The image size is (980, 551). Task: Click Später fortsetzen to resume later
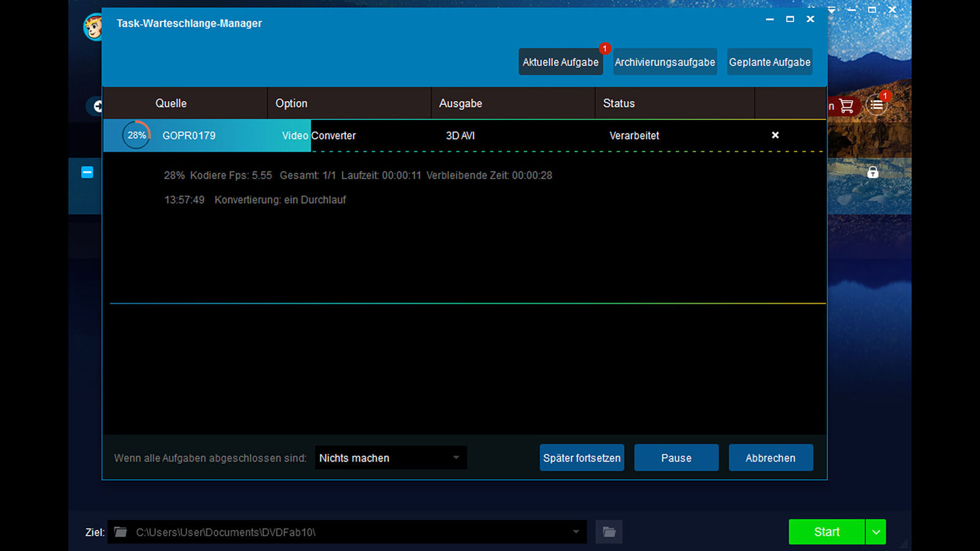[581, 457]
